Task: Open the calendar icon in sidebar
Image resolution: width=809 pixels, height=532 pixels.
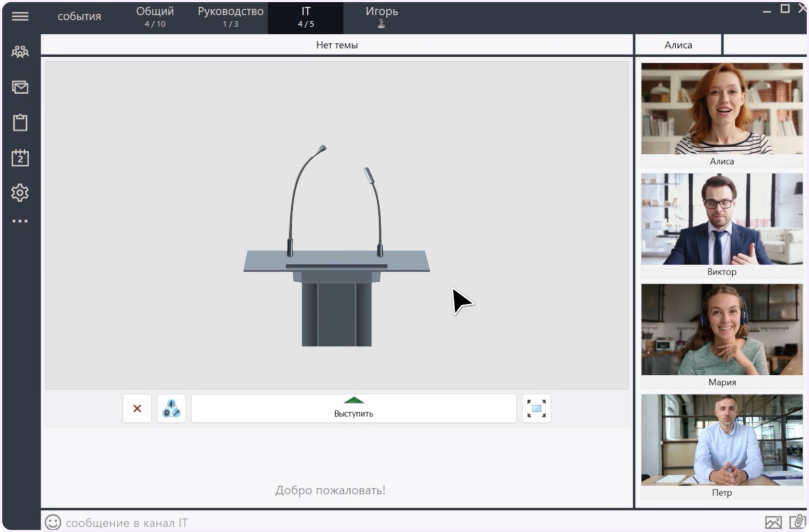Action: pyautogui.click(x=20, y=158)
